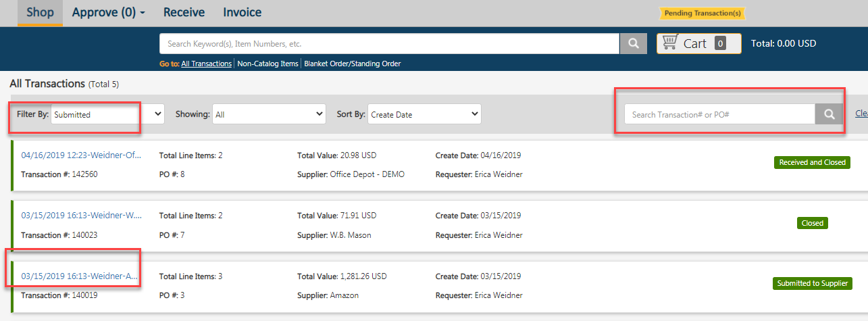Open Blanket Order/Standing Order link
This screenshot has height=321, width=868.
(x=352, y=64)
